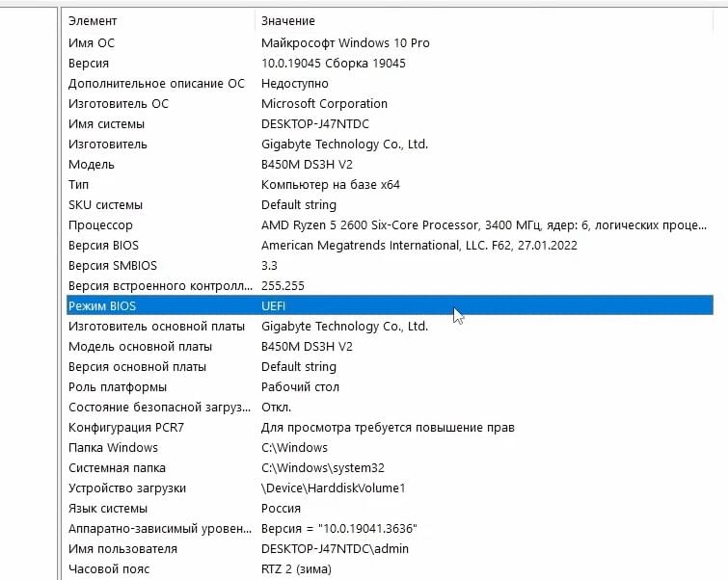The height and width of the screenshot is (580, 728).
Task: Select the Конфигурация PCR7 row
Action: point(390,428)
